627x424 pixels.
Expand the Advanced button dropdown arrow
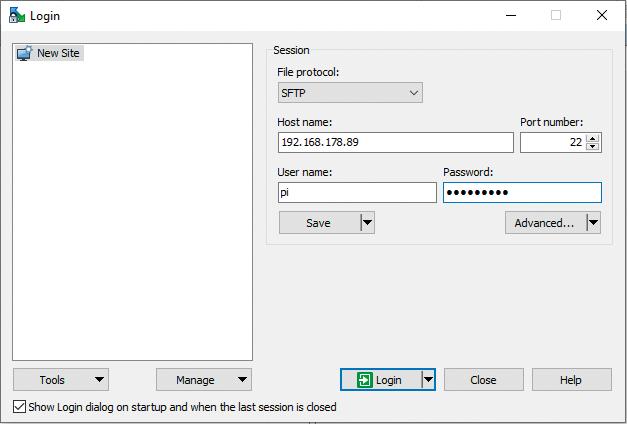coord(594,223)
